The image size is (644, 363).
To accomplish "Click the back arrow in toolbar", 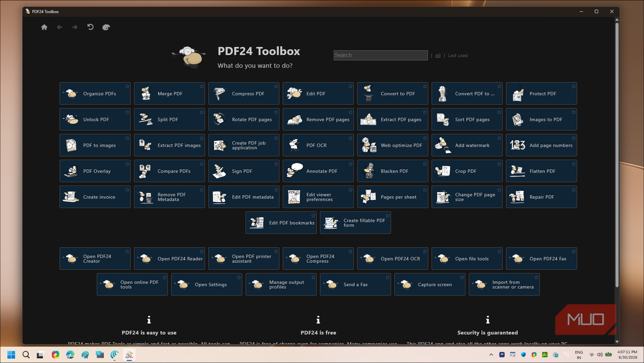I will tap(60, 27).
